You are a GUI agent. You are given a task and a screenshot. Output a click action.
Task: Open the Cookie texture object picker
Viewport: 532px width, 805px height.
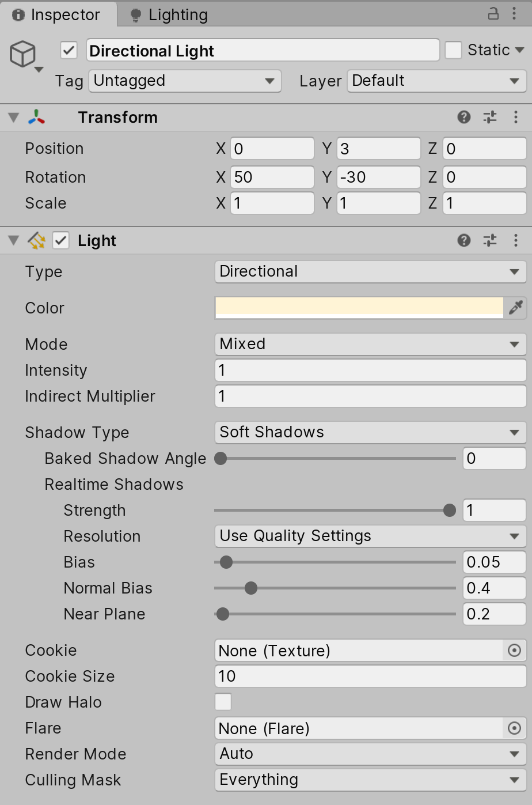point(514,651)
